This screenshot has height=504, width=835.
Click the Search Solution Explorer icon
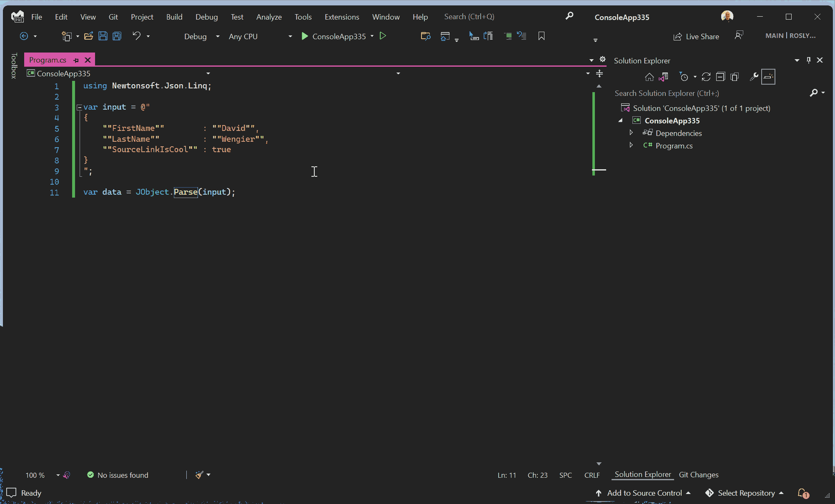click(813, 93)
